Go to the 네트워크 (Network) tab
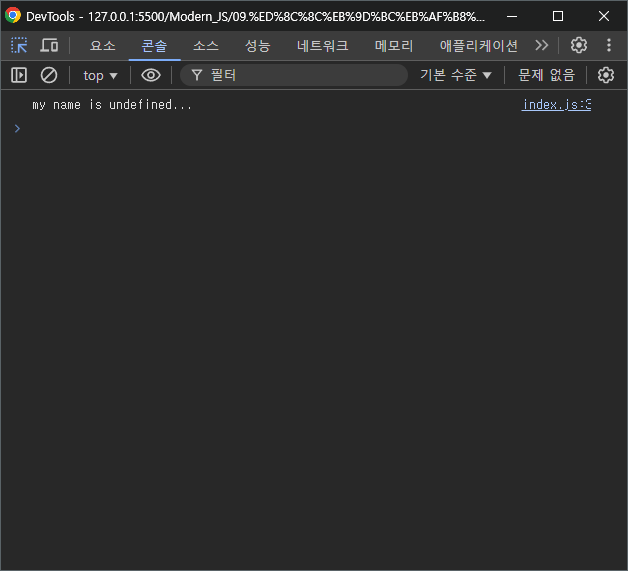Viewport: 628px width, 571px height. coord(322,46)
